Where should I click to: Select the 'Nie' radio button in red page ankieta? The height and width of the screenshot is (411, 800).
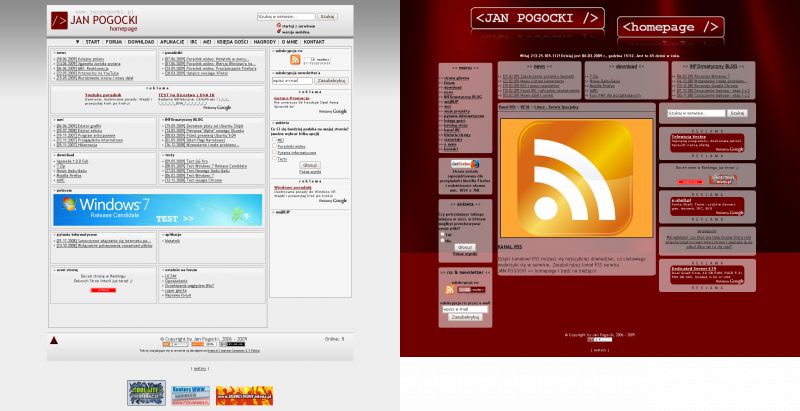coord(442,240)
